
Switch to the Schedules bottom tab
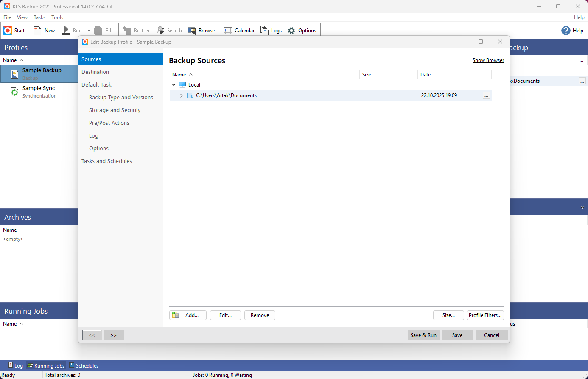tap(84, 365)
